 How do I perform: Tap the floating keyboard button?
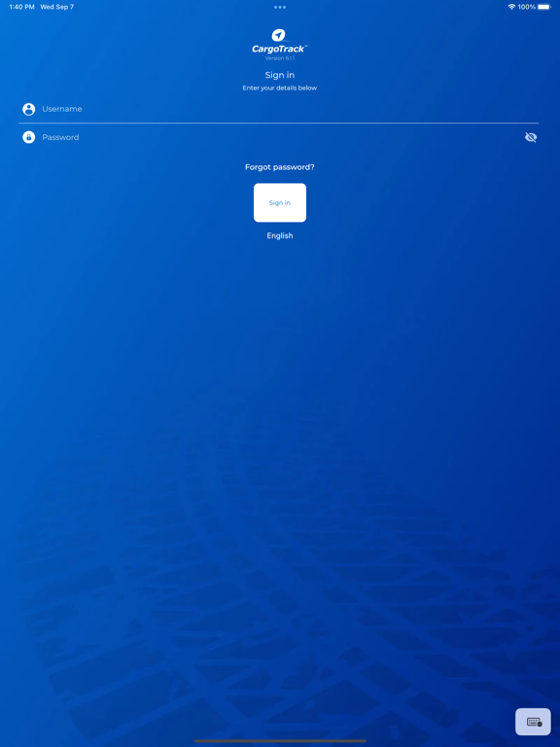[533, 722]
